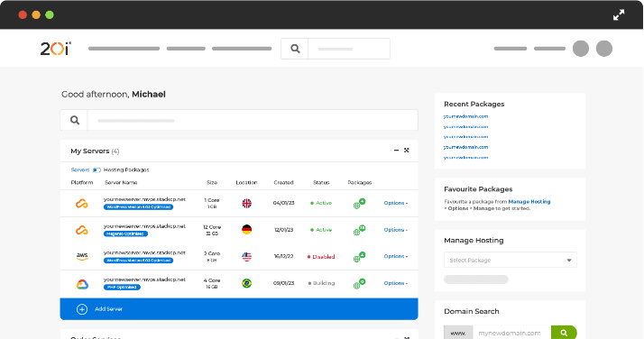
Task: Click the plus circle icon in Add Server
Action: pos(82,309)
